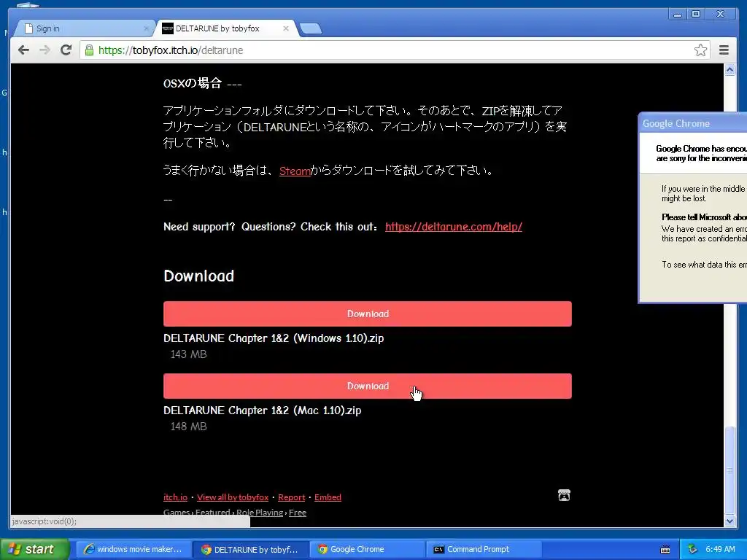Screen dimensions: 747x560
Task: Follow the itch.io footer link
Action: click(175, 497)
